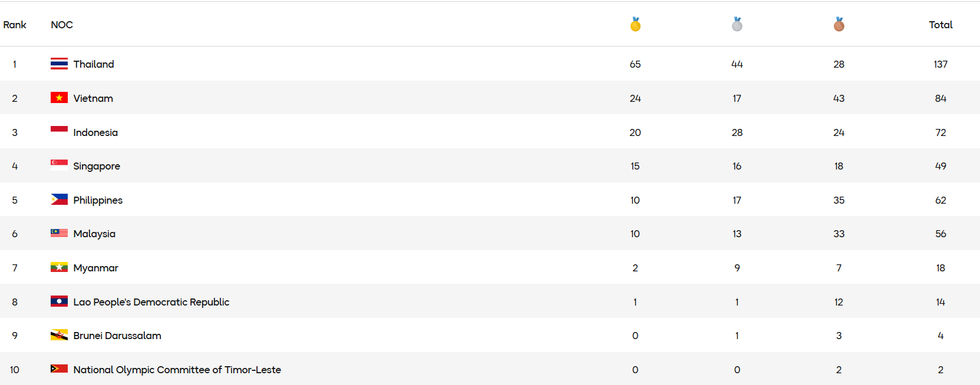Click the Malaysia flag icon
The height and width of the screenshot is (385, 980).
[59, 233]
